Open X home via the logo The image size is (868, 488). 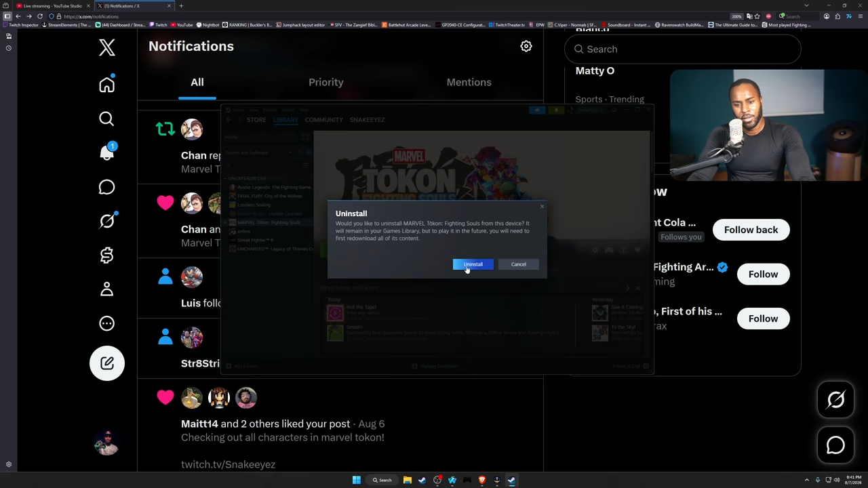[106, 47]
